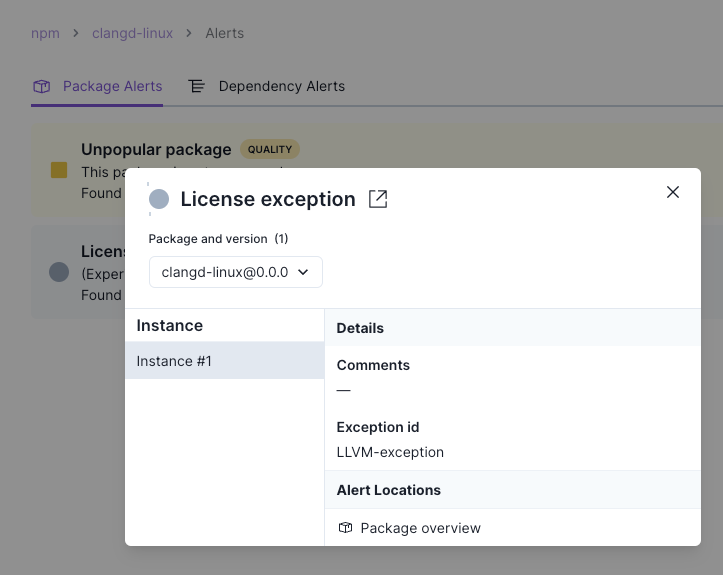This screenshot has height=575, width=723.
Task: Select the Package Alerts tab label
Action: coord(112,86)
